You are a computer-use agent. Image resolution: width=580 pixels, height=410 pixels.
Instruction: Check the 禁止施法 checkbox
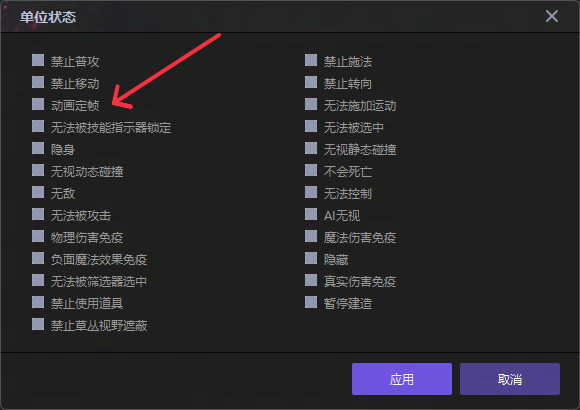[311, 60]
